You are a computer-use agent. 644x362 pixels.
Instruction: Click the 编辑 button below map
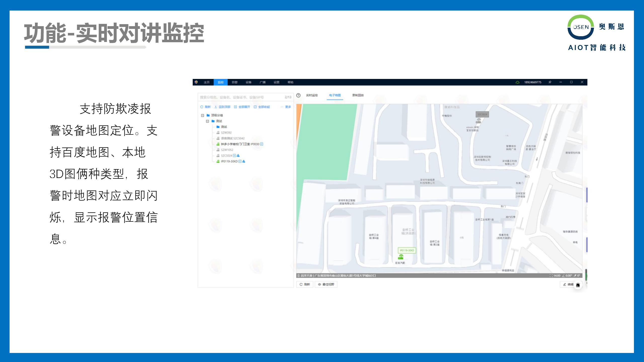pos(568,284)
